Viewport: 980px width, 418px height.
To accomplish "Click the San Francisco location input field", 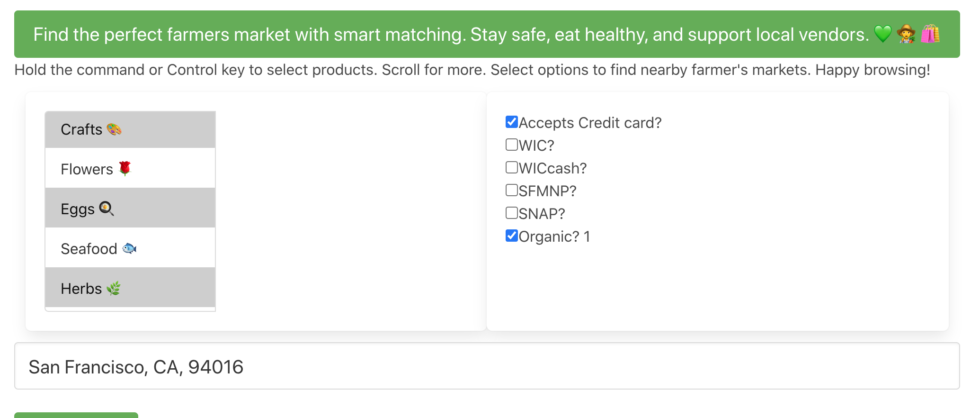I will click(487, 366).
